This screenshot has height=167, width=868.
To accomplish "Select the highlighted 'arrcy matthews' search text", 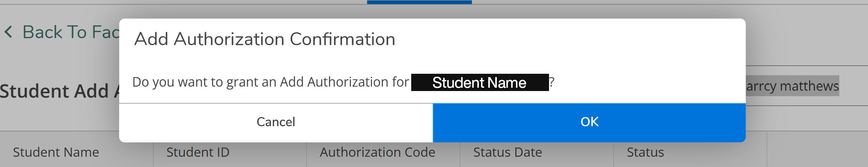I will tap(792, 86).
